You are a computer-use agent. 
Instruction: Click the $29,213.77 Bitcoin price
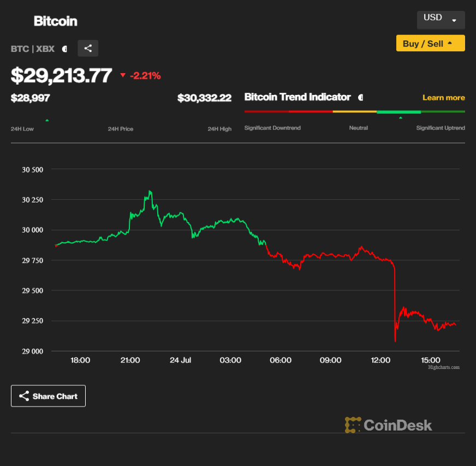[62, 76]
